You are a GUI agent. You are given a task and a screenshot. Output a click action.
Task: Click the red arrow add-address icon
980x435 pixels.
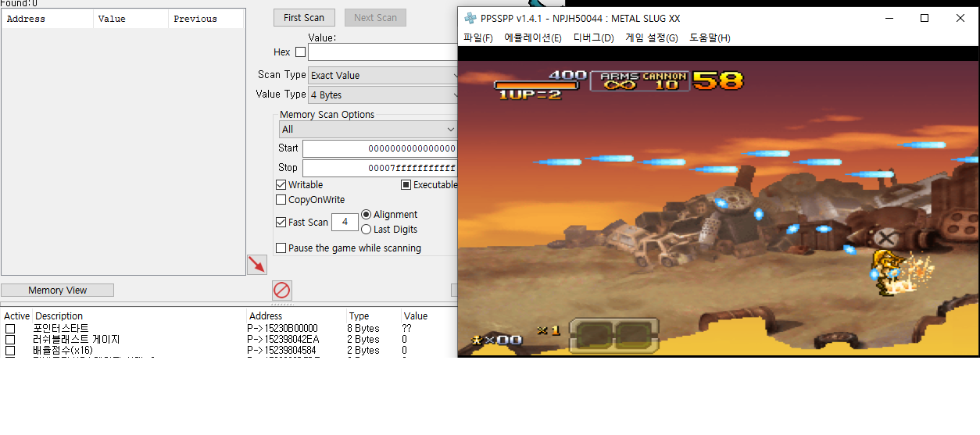[x=257, y=265]
